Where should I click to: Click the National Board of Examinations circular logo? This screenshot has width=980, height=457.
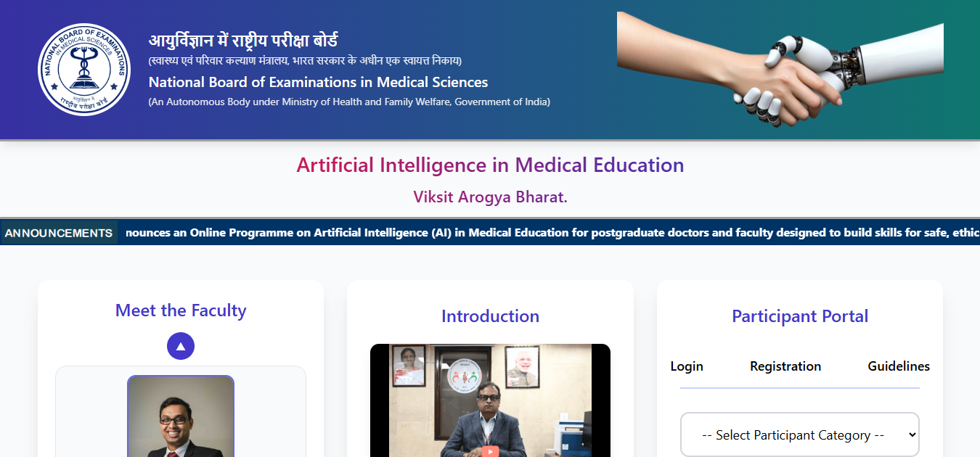pyautogui.click(x=84, y=69)
